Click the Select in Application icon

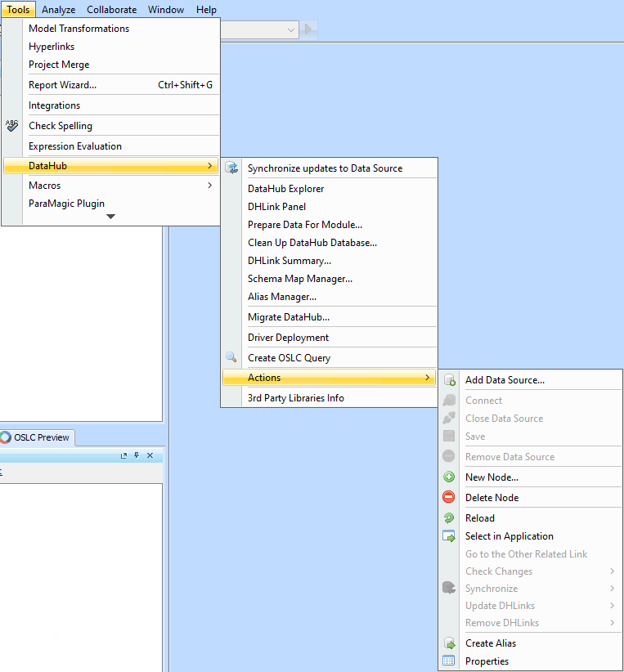449,535
